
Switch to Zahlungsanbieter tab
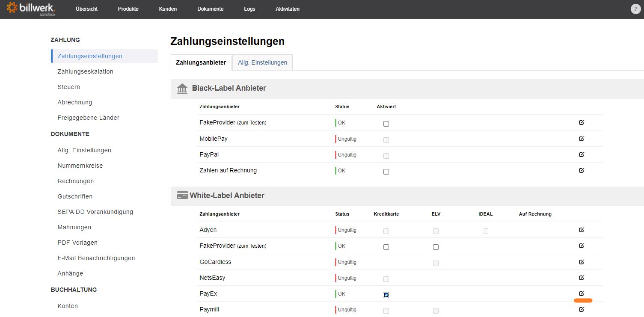point(201,62)
